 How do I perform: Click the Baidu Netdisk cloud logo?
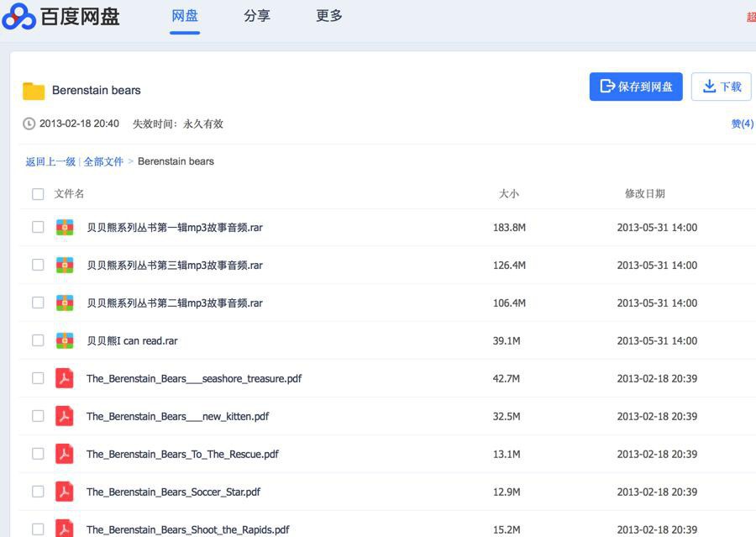click(x=18, y=17)
